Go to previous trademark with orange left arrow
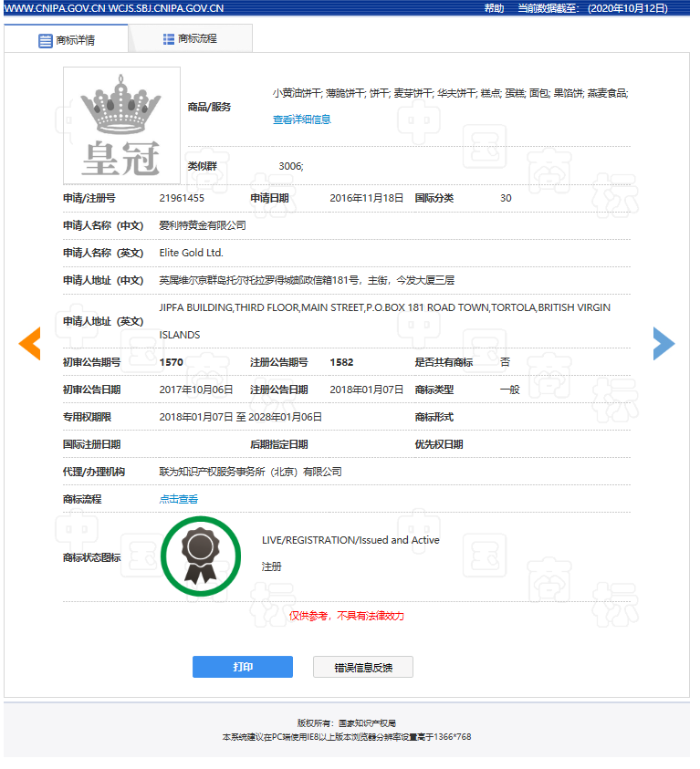The height and width of the screenshot is (769, 700). tap(29, 343)
